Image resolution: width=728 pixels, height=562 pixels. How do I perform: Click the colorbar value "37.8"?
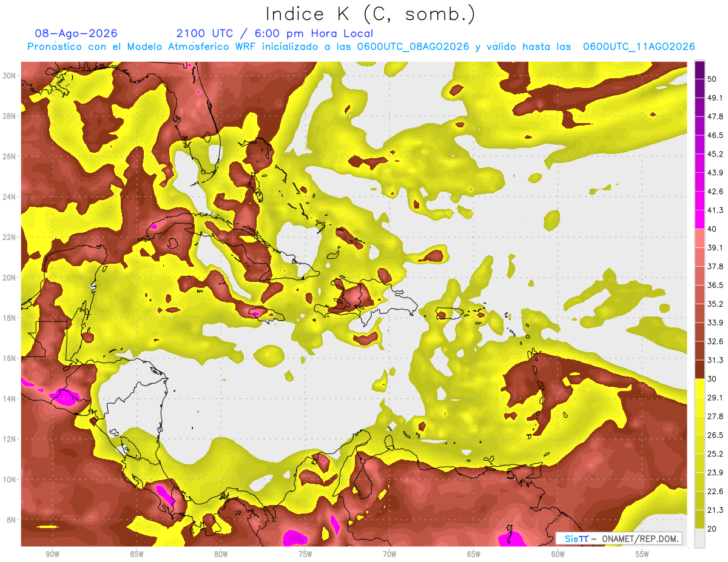[x=716, y=266]
